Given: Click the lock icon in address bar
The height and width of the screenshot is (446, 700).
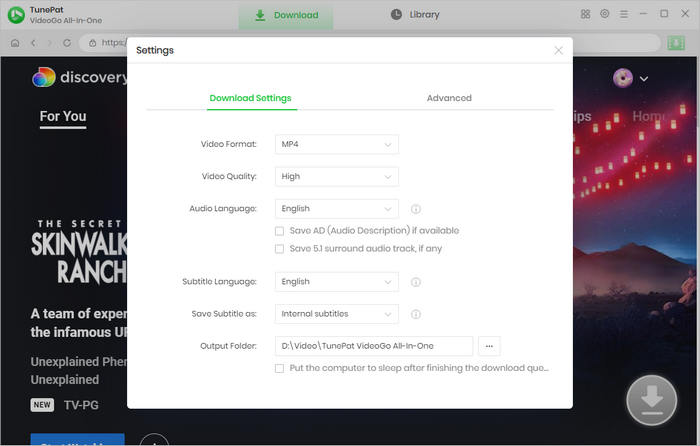Looking at the screenshot, I should 92,43.
